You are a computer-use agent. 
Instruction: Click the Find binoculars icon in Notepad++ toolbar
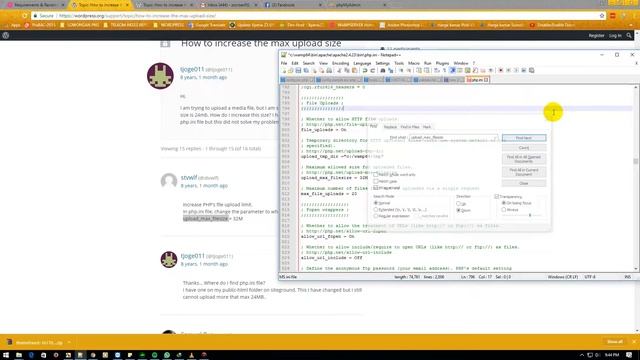(x=383, y=71)
